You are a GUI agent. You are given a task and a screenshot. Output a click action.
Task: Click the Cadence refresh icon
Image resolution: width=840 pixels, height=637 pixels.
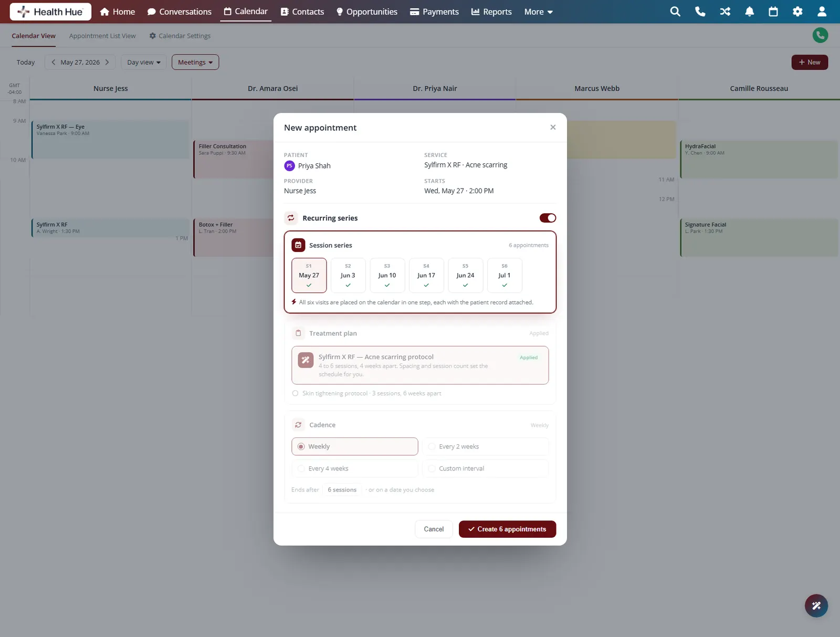298,425
